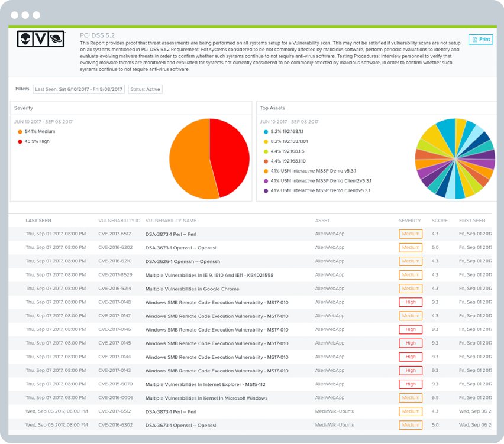Click the alien head logo icon

coord(25,39)
